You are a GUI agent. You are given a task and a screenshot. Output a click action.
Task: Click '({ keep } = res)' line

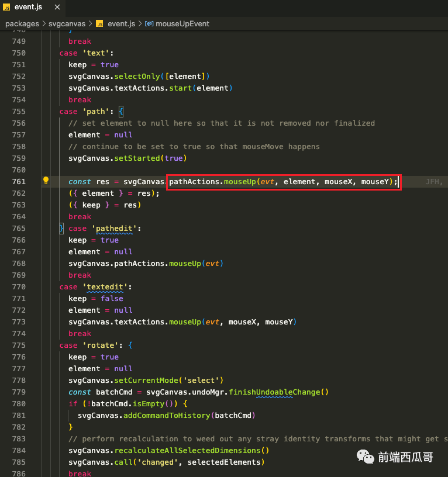pyautogui.click(x=105, y=205)
